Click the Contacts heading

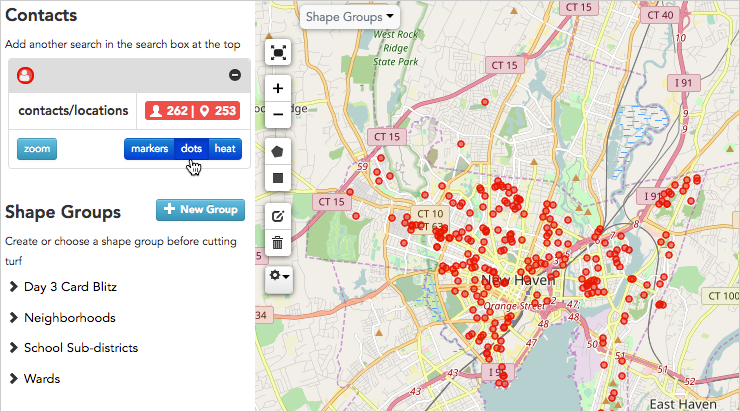(41, 15)
